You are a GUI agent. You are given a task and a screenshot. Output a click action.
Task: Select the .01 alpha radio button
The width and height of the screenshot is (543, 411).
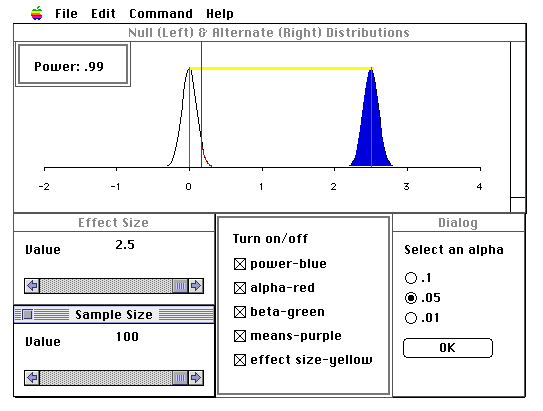pos(411,318)
